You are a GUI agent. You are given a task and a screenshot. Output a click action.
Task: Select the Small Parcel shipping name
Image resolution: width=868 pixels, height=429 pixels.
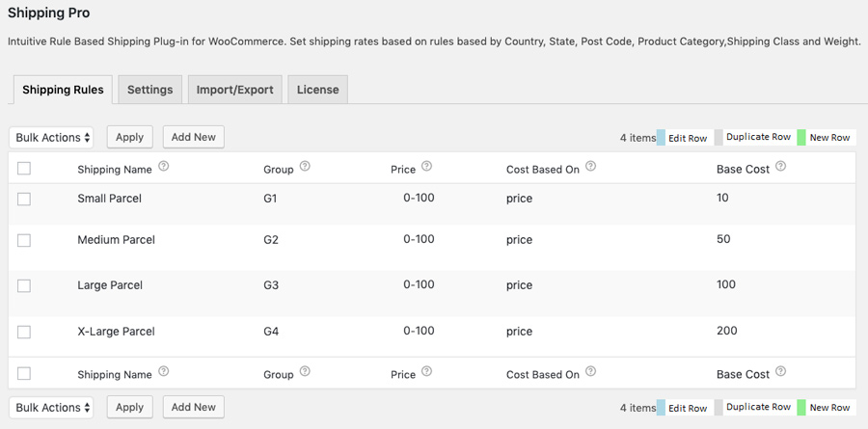110,199
